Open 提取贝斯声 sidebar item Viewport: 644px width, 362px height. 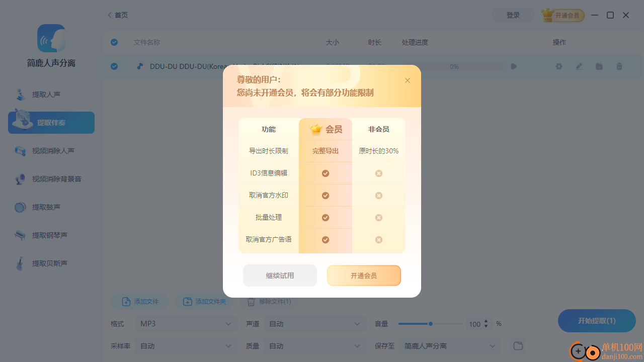51,263
